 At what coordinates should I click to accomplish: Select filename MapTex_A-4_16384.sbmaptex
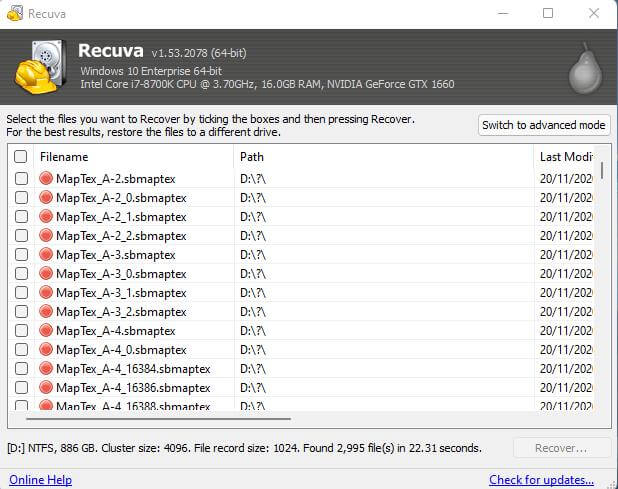133,368
